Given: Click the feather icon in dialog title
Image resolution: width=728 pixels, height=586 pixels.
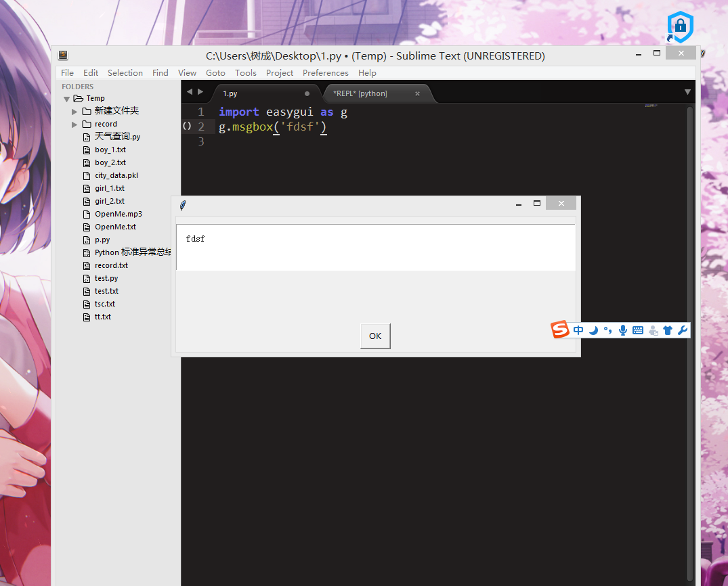Looking at the screenshot, I should tap(183, 205).
